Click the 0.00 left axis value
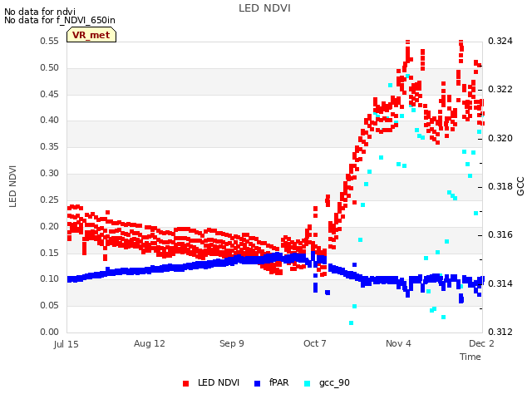 (x=50, y=332)
